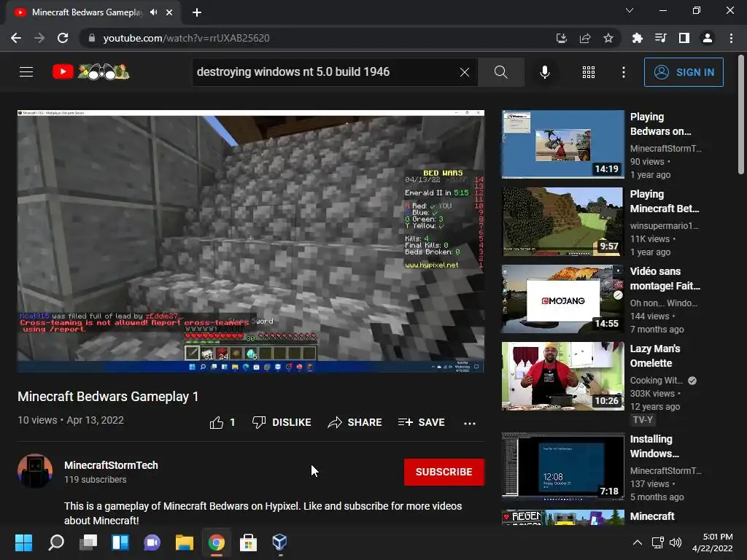Click the browser forward arrow
Screen dimensions: 747x560
(39, 38)
